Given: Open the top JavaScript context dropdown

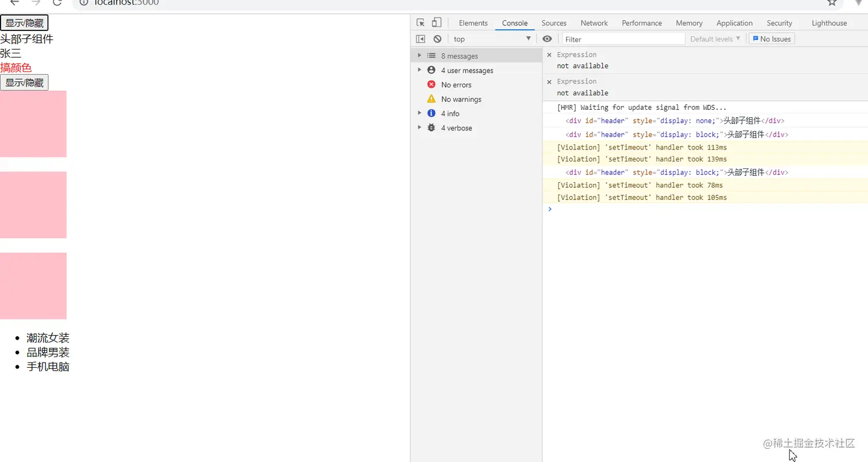Looking at the screenshot, I should (x=492, y=39).
